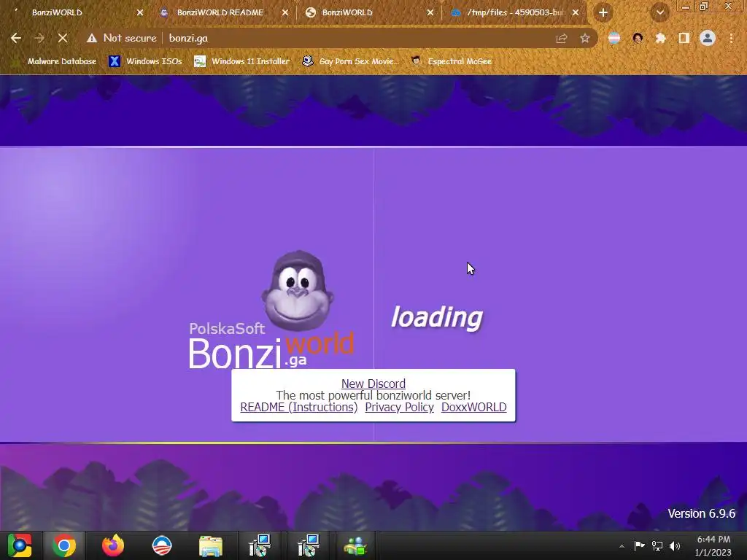
Task: Open the Action Center flag icon
Action: (x=639, y=545)
